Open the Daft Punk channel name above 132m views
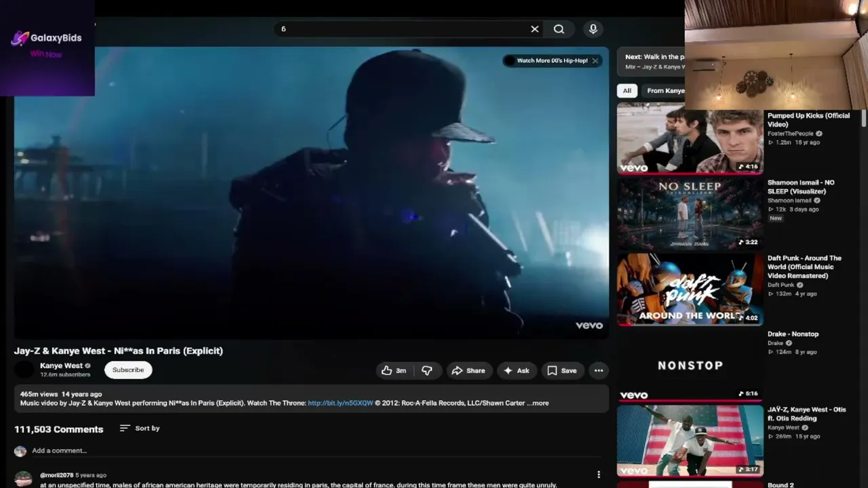Viewport: 868px width, 488px height. [781, 285]
